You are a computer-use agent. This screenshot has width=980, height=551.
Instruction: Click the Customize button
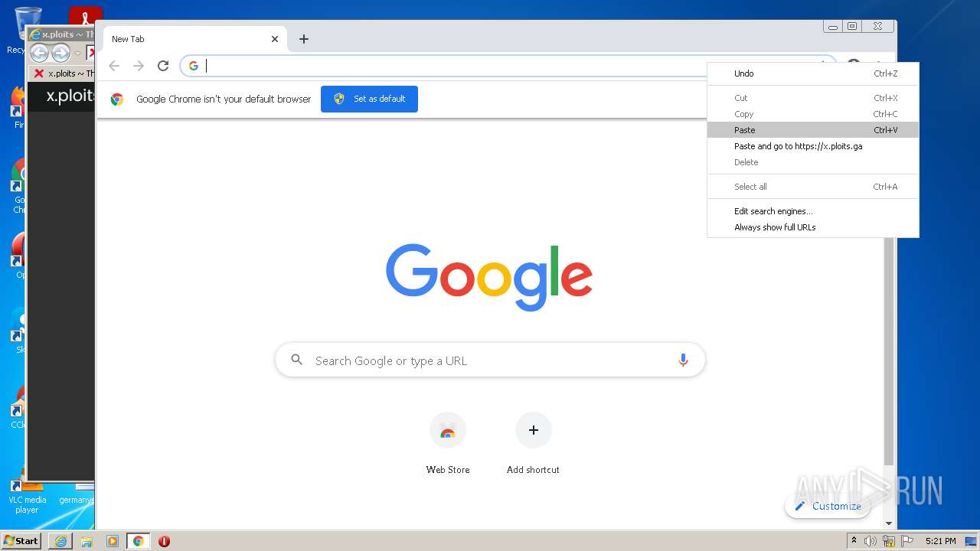828,506
